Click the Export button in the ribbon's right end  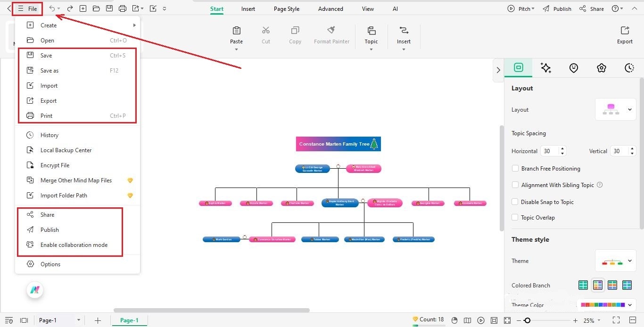[625, 35]
